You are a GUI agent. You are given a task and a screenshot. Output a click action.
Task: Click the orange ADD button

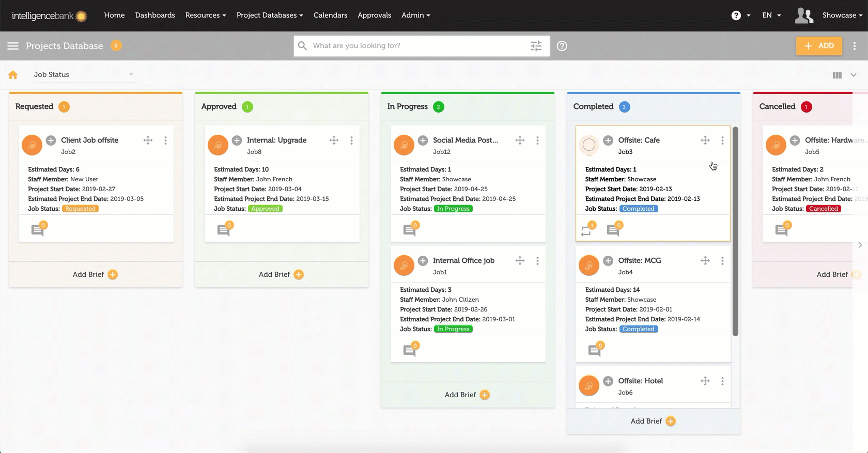click(x=819, y=45)
